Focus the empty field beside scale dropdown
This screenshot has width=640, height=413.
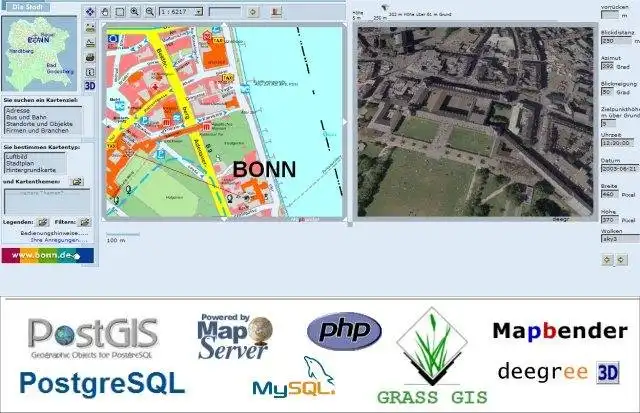225,12
